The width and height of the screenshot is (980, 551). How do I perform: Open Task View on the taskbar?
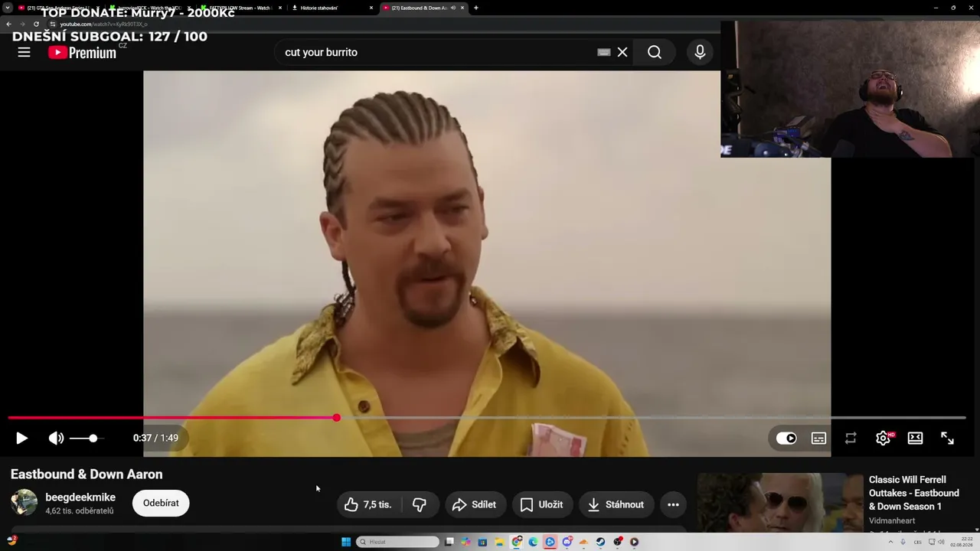(x=449, y=542)
